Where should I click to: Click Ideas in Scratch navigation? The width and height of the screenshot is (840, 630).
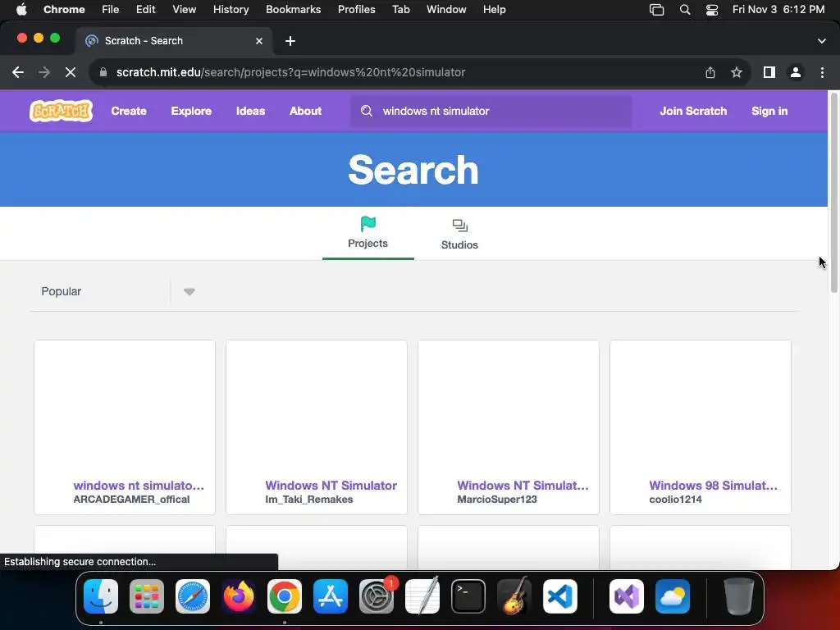tap(251, 111)
